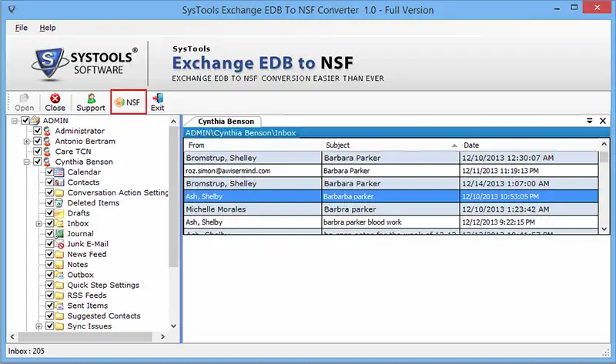This screenshot has height=364, width=616.
Task: Click the ADMIN root database icon
Action: point(35,120)
